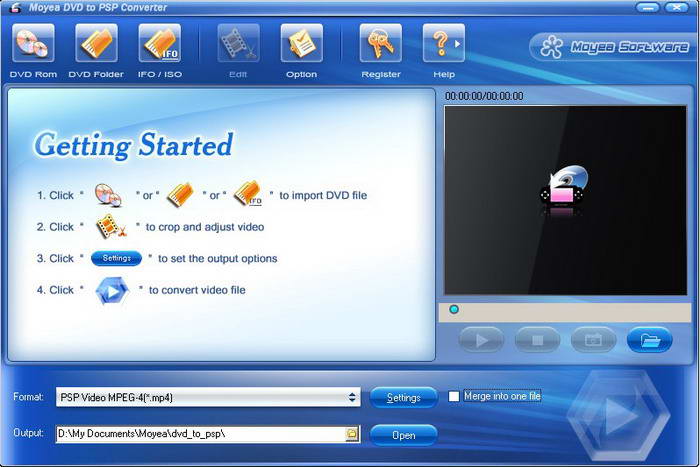Click the Format dropdown arrow spinner

pos(352,397)
